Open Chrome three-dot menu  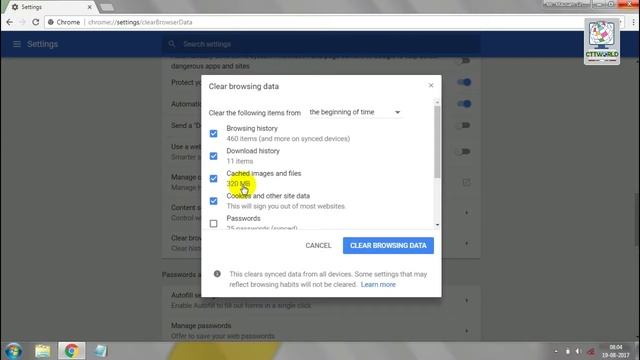point(633,22)
